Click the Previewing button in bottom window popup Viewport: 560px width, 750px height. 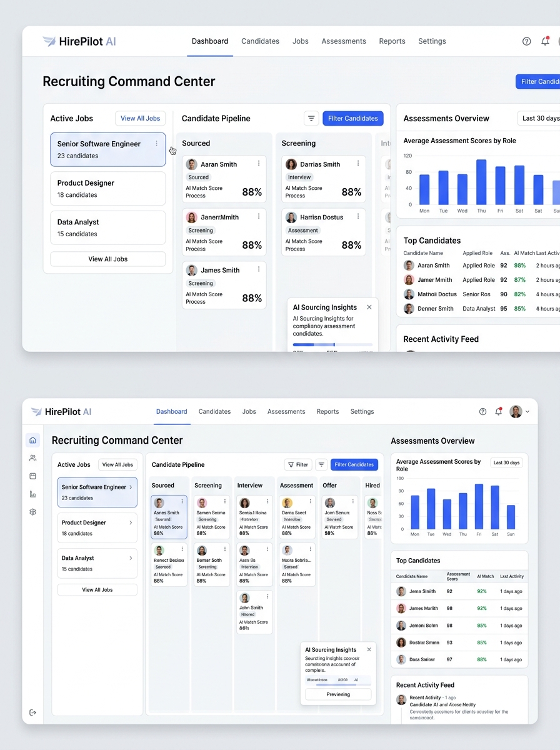coord(338,694)
